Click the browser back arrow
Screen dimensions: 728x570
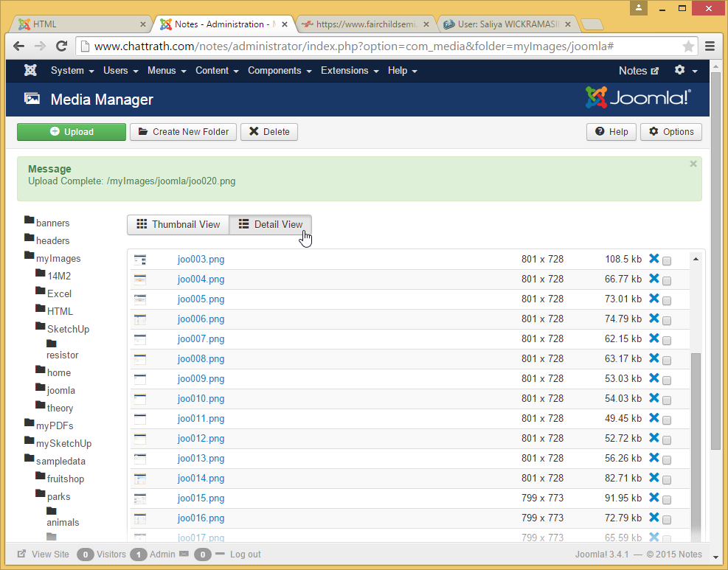(x=20, y=46)
